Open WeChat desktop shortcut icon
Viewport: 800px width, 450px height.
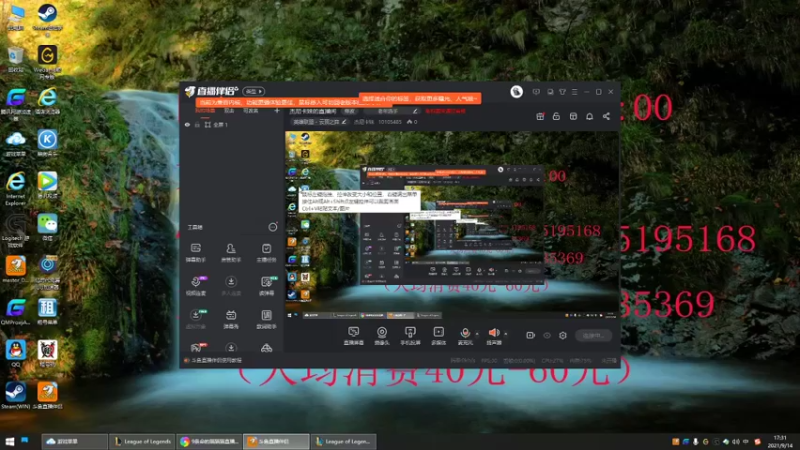coord(47,227)
